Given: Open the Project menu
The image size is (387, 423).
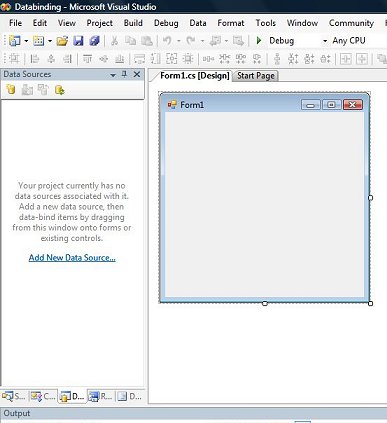Looking at the screenshot, I should point(99,23).
